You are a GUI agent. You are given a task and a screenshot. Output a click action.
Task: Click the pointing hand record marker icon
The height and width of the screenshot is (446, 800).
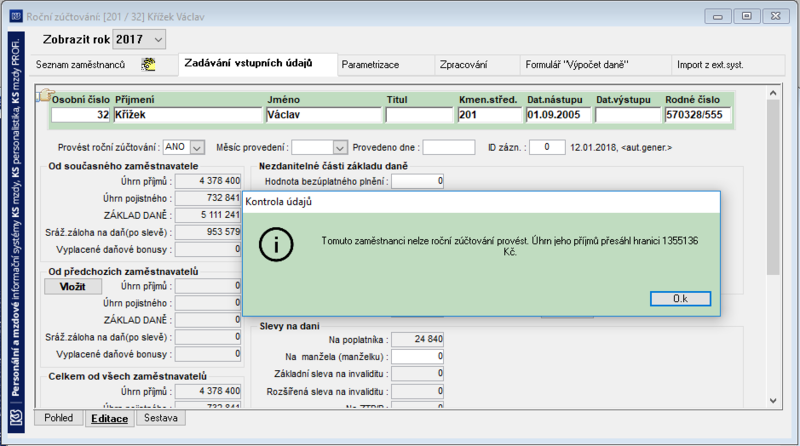[45, 95]
